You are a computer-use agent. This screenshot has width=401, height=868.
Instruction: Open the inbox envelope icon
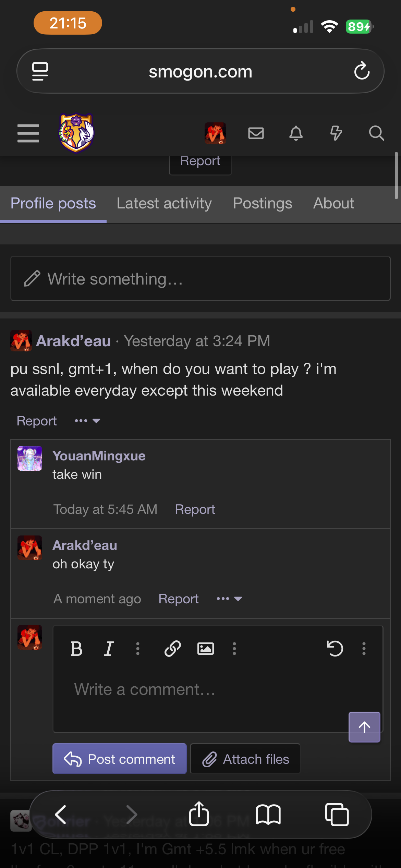(x=256, y=133)
